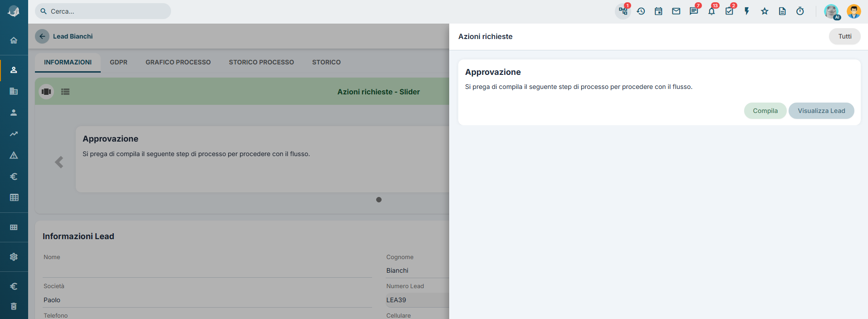
Task: Click the Cerca search field
Action: pyautogui.click(x=103, y=11)
